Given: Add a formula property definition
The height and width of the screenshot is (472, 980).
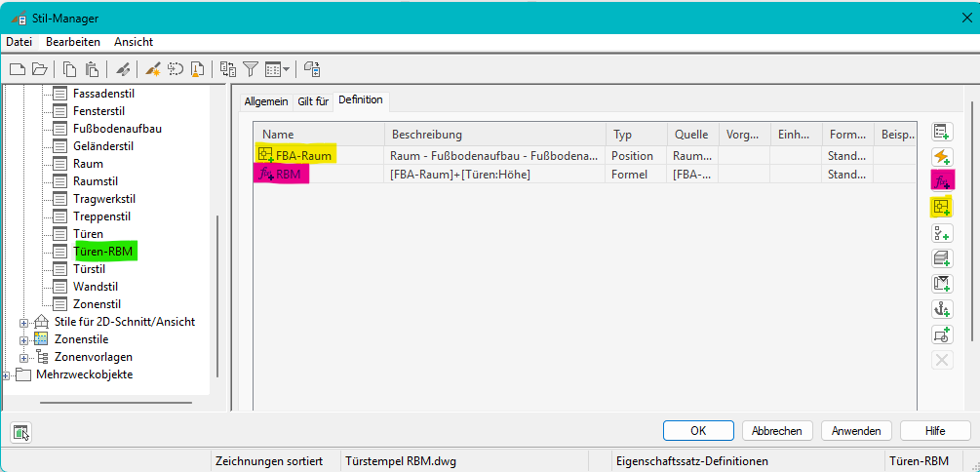Looking at the screenshot, I should point(942,181).
